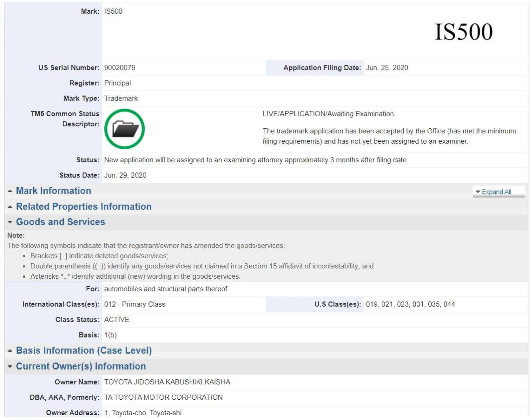Click the 'International Class(es):' label
Screen dimensions: 532x420
pos(61,304)
